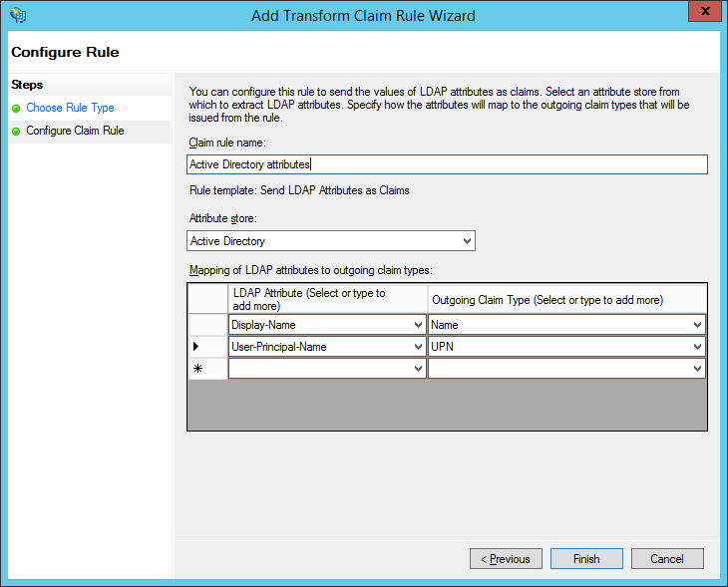Select Configure Claim Rule step
Viewport: 728px width, 587px height.
click(75, 131)
